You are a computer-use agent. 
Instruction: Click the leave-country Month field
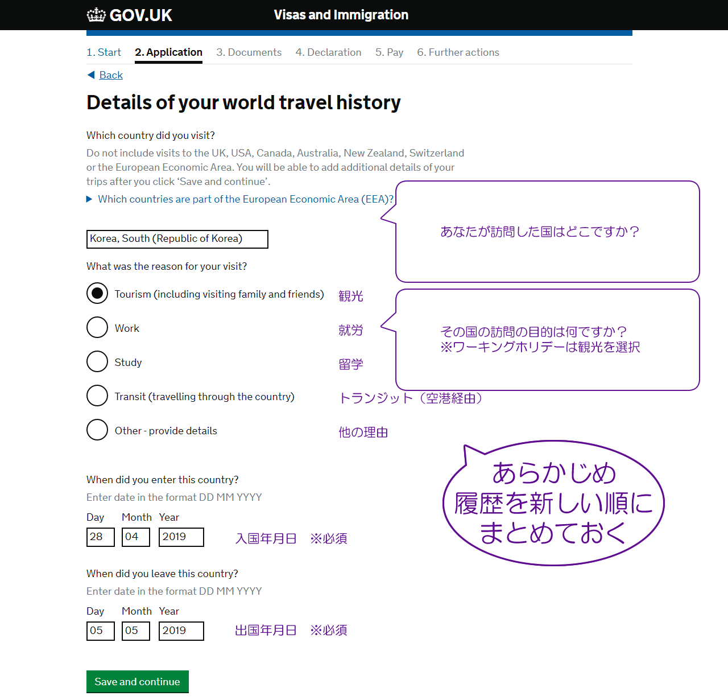coord(136,631)
